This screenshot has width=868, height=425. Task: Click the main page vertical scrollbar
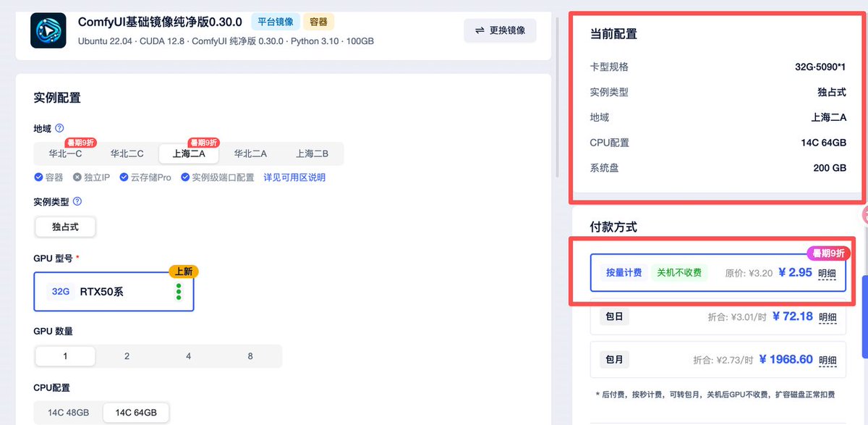pyautogui.click(x=557, y=98)
